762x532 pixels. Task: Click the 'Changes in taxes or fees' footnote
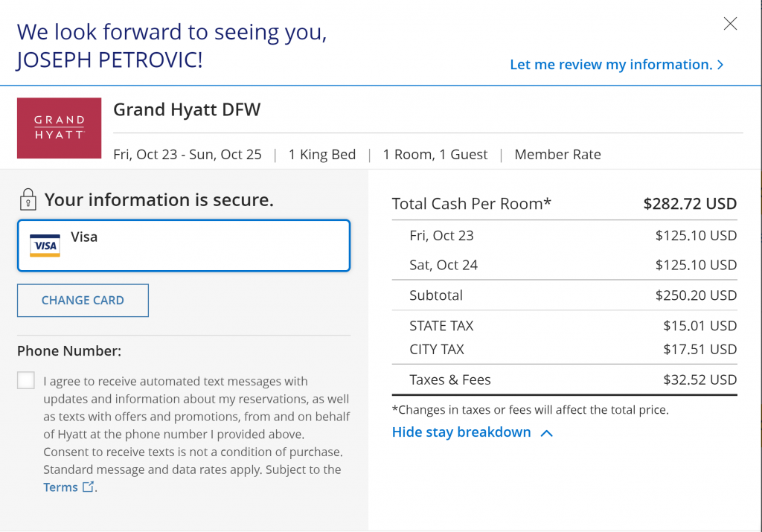coord(530,410)
